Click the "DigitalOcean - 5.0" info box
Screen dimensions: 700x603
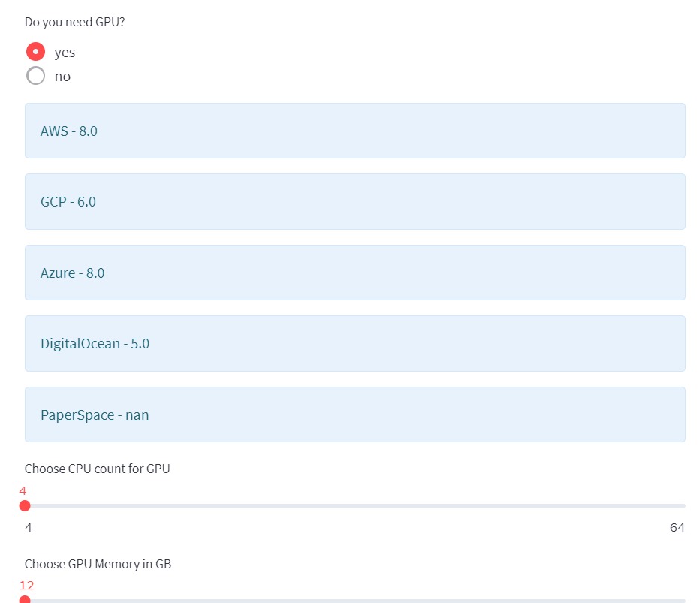coord(355,344)
